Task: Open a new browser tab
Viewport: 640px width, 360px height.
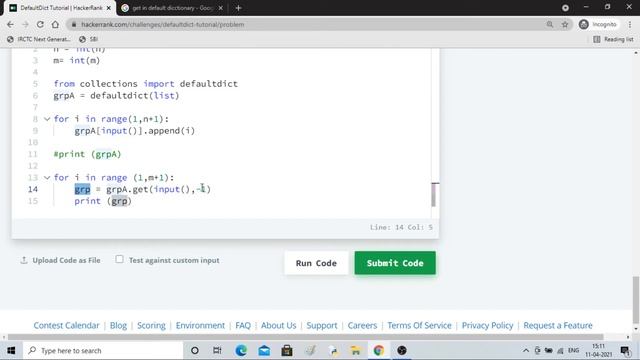Action: click(238, 8)
